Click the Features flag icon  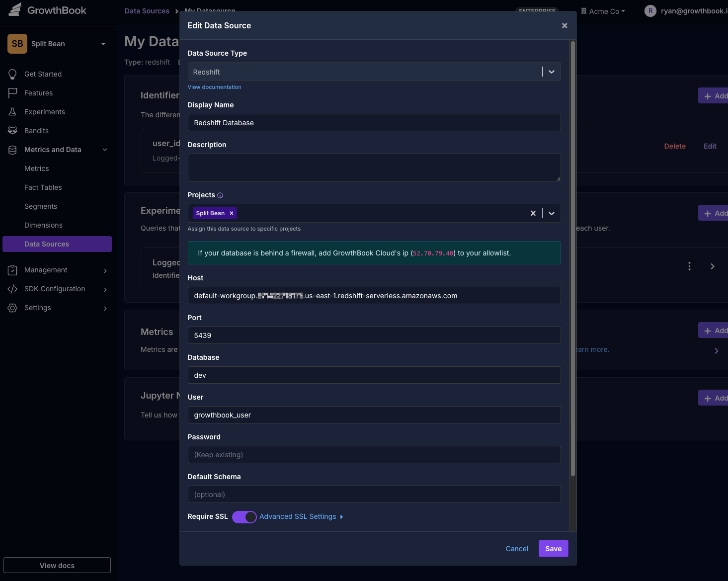click(12, 93)
